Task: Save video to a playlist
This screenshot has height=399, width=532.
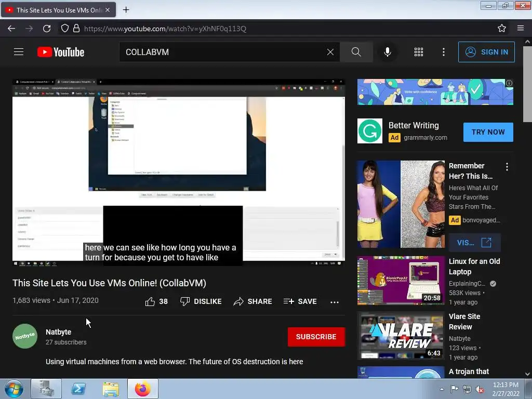Action: click(x=300, y=302)
